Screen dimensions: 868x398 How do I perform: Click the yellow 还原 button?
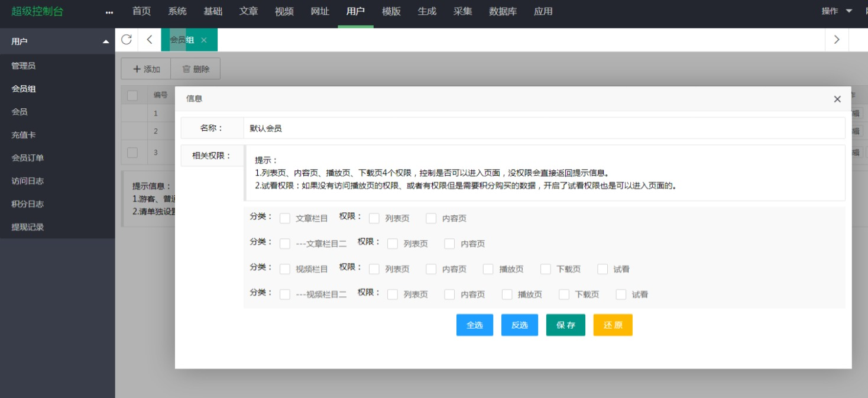pos(613,325)
